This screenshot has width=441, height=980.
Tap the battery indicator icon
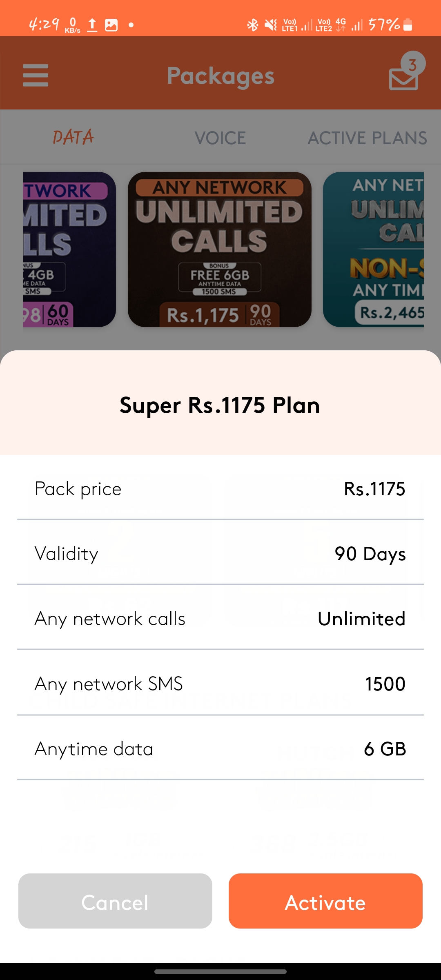(x=408, y=25)
